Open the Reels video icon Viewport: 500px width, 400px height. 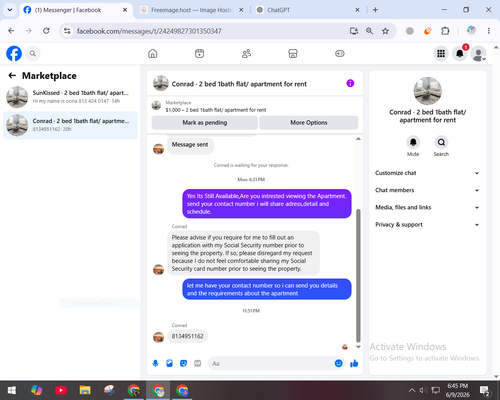(x=199, y=53)
